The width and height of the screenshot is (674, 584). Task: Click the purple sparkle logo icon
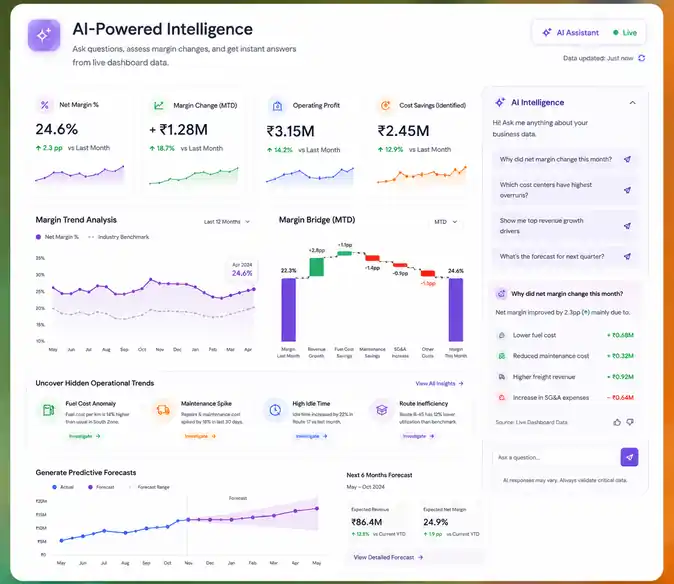(x=43, y=35)
